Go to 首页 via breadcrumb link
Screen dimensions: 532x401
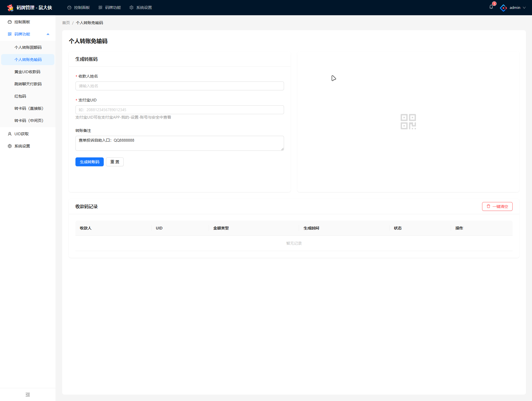tap(66, 23)
